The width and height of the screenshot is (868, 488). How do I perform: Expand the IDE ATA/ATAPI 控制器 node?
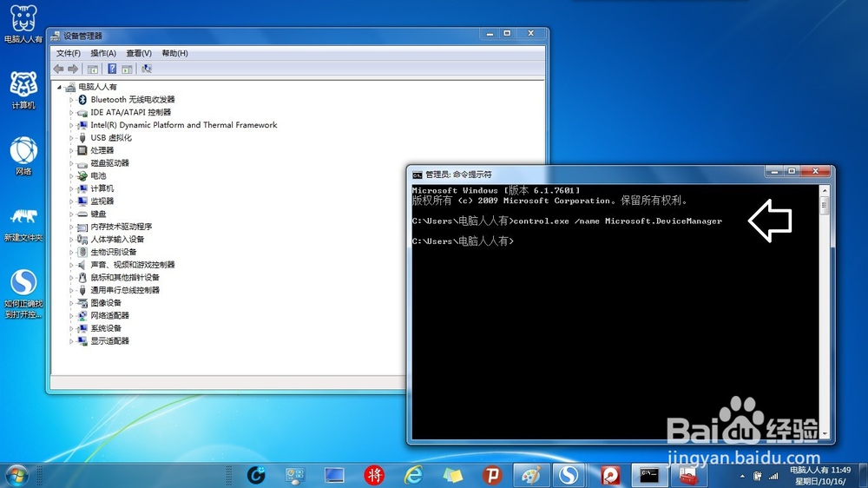pos(71,112)
